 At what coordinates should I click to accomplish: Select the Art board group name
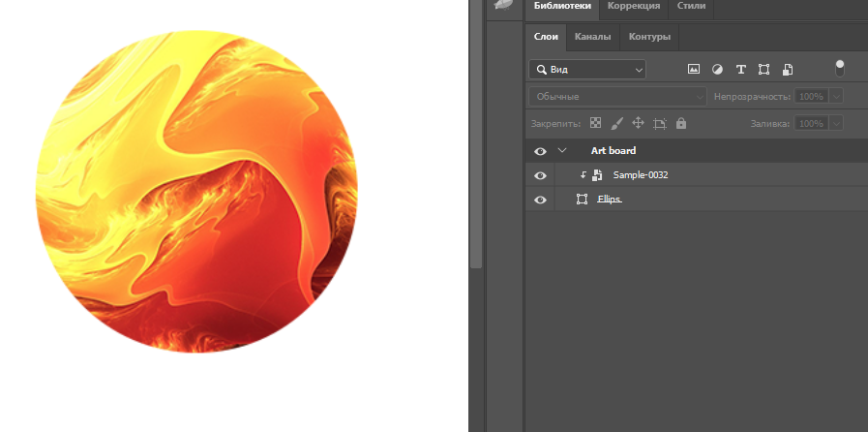click(x=614, y=151)
